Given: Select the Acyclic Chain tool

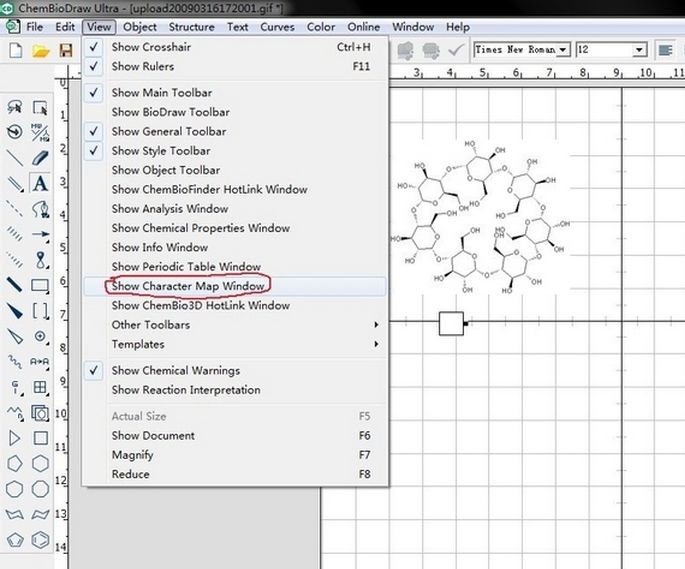Looking at the screenshot, I should [x=14, y=412].
